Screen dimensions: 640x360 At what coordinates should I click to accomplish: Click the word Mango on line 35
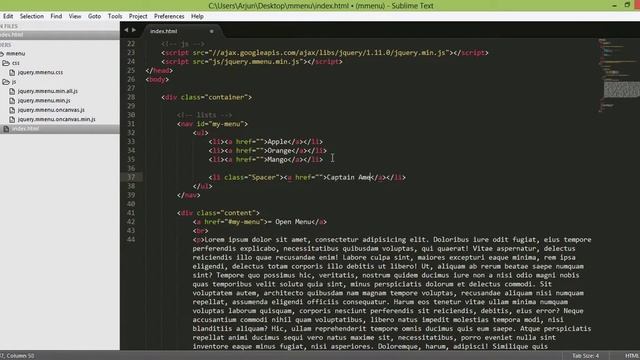point(278,160)
